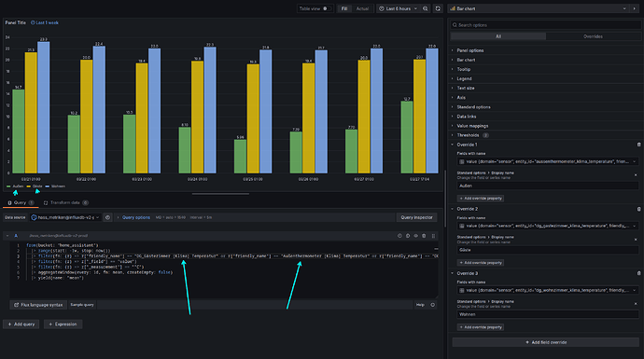Toggle query A visibility eye icon
This screenshot has height=359, width=644.
(x=415, y=236)
